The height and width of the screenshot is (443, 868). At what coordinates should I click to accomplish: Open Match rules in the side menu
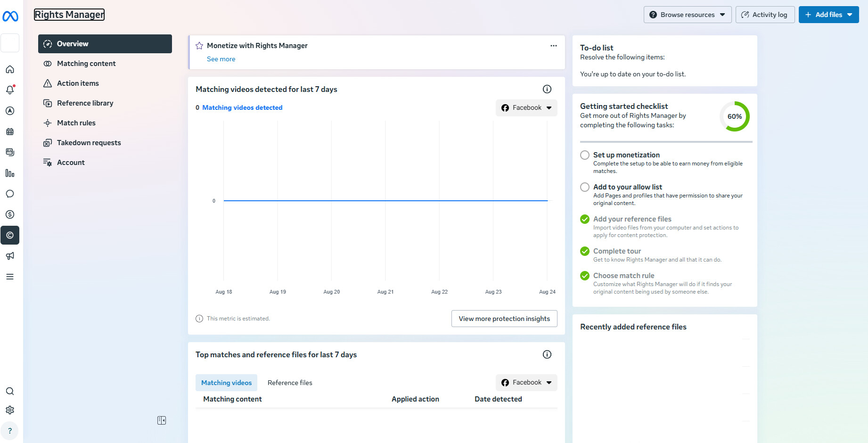pos(76,123)
